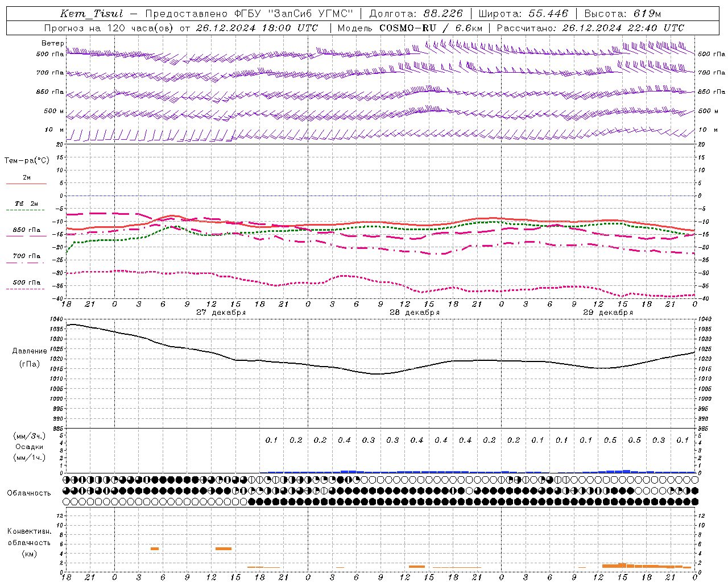Click the Высота: 619м value

tap(622, 14)
